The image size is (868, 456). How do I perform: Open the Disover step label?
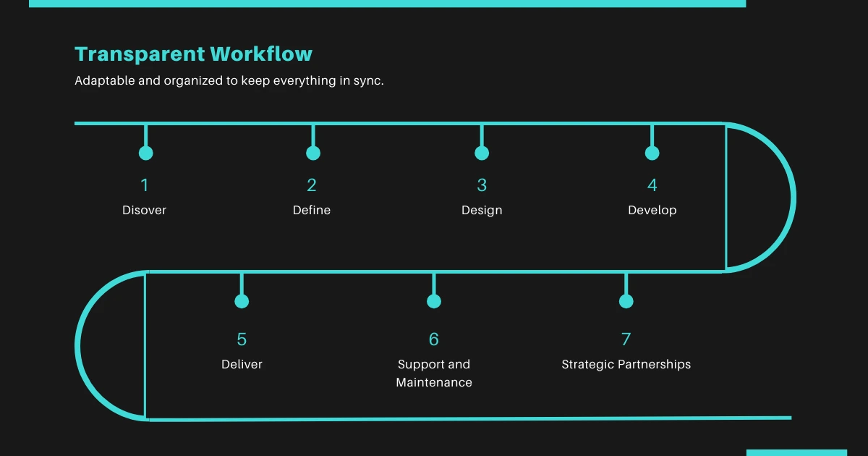[145, 210]
